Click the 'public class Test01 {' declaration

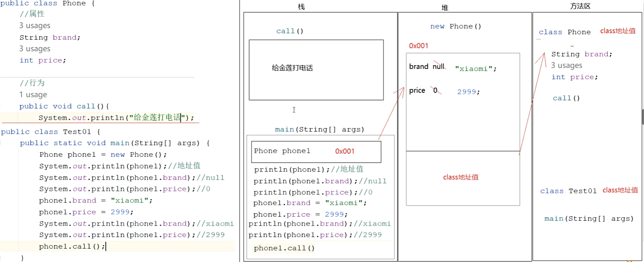[51, 132]
